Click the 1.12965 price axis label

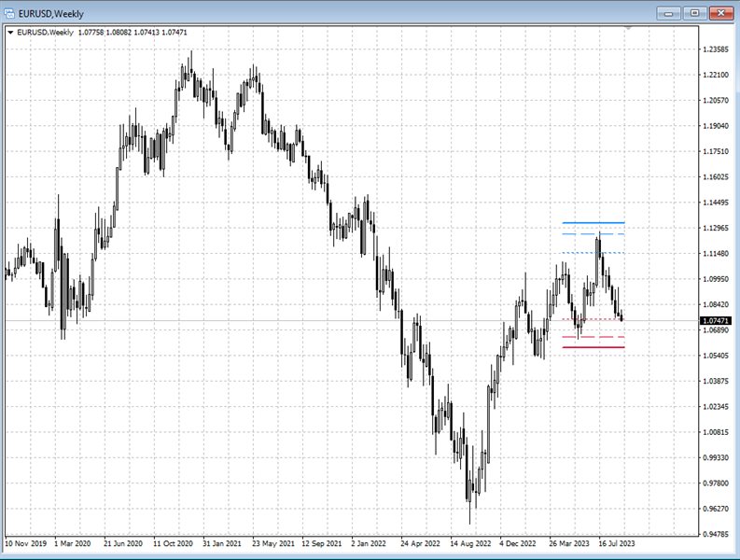716,228
